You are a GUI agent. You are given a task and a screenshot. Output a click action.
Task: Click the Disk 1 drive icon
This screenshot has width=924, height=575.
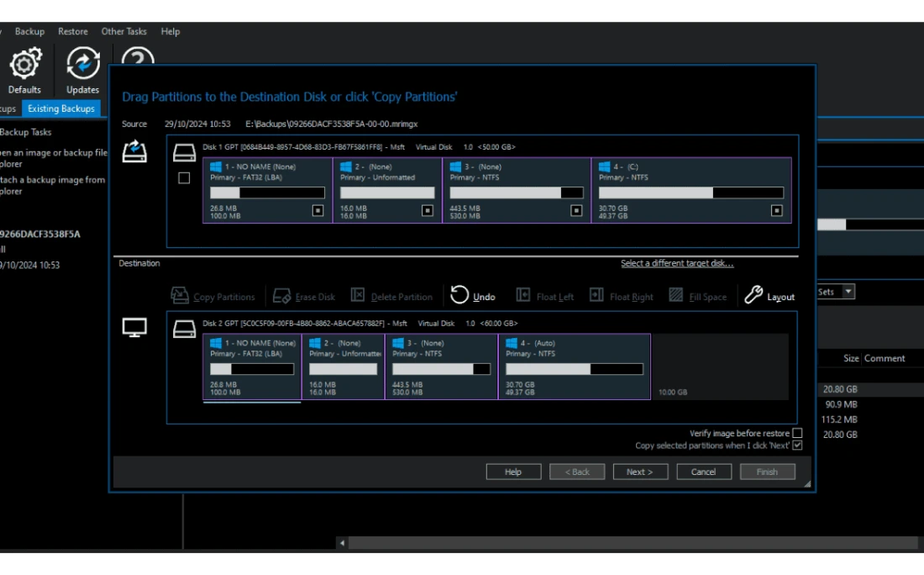tap(184, 153)
